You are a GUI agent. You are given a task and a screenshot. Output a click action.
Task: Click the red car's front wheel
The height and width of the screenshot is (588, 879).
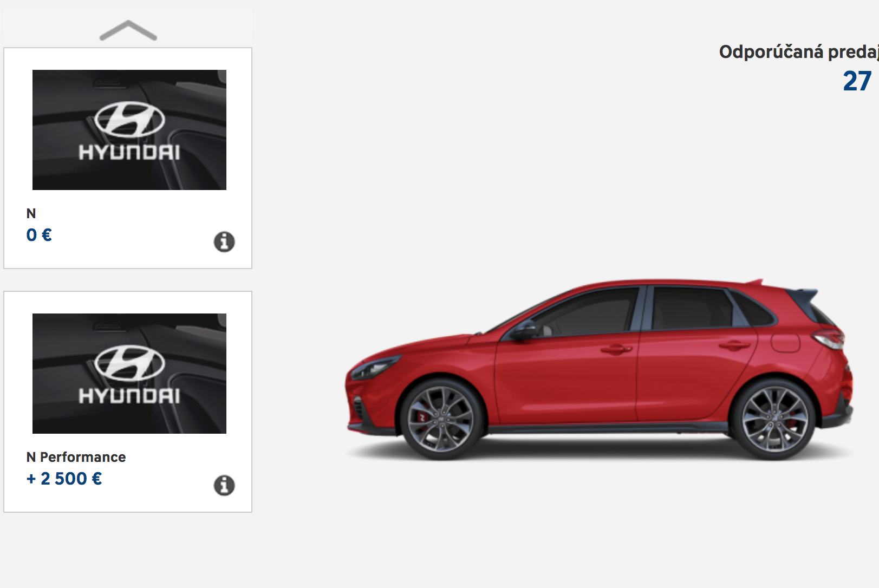click(441, 420)
